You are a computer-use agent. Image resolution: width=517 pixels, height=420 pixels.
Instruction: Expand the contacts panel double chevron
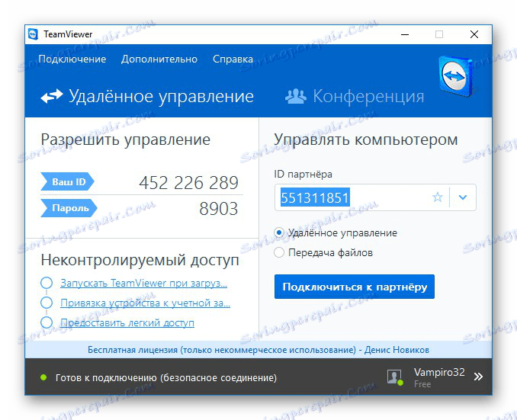[x=478, y=377]
